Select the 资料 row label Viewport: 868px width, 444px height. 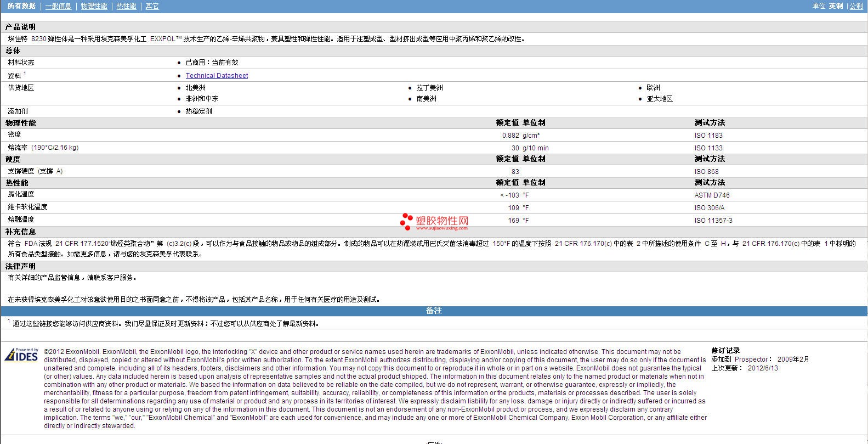click(x=14, y=76)
